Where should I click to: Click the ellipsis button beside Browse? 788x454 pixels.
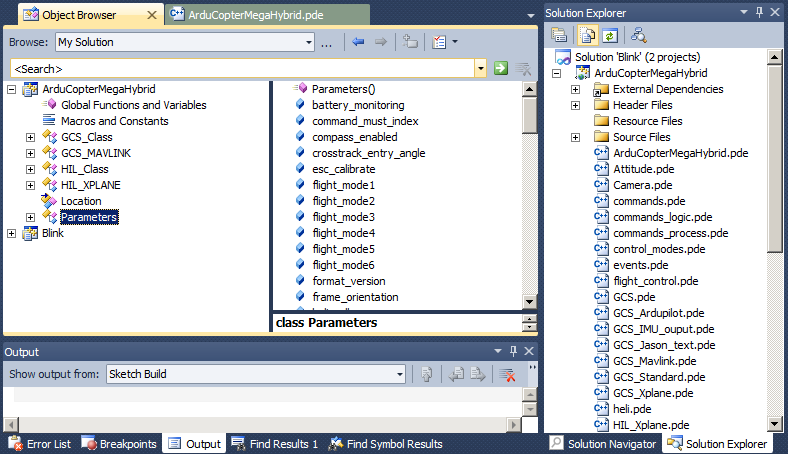click(326, 42)
